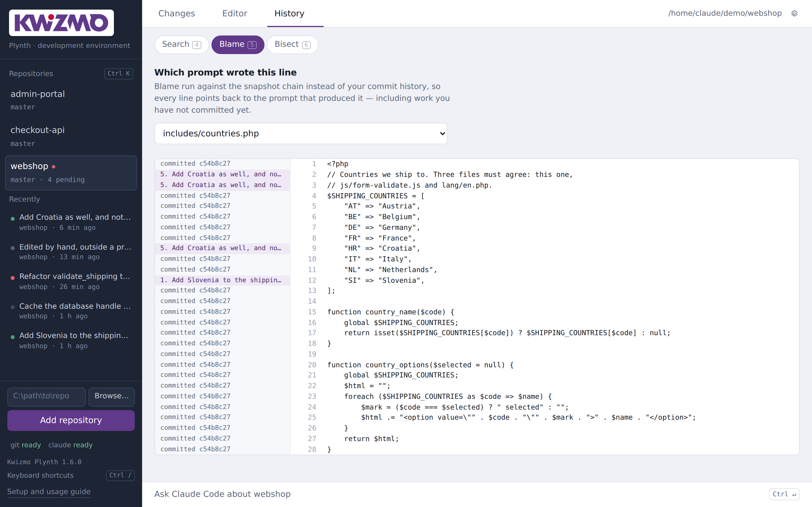The image size is (812, 507).
Task: Click red status dot for Refactor validate_shipping entry
Action: pyautogui.click(x=13, y=278)
